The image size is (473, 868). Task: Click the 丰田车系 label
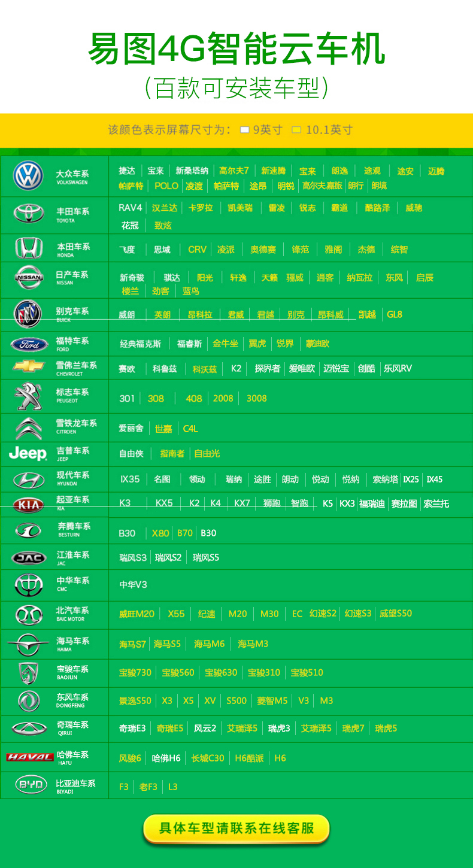pos(72,211)
